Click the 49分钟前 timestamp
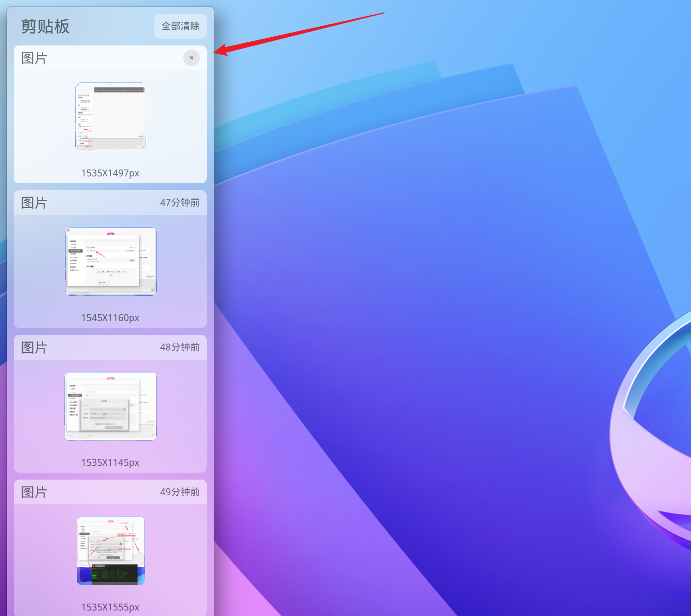 tap(180, 492)
